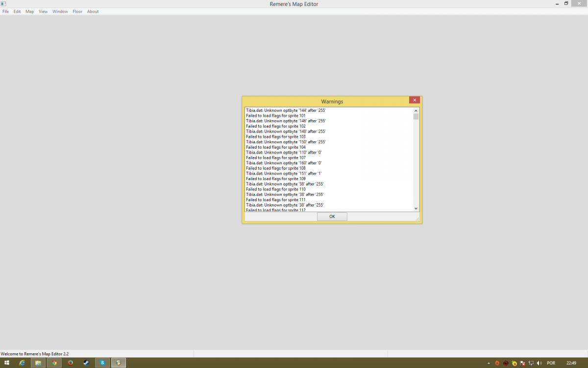Open File Explorer from the taskbar
The image size is (588, 368).
tap(38, 363)
